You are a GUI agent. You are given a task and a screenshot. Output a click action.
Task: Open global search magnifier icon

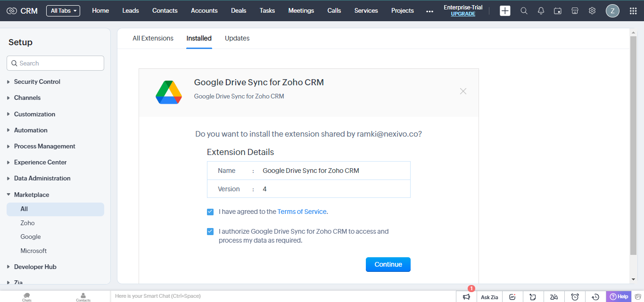[524, 11]
